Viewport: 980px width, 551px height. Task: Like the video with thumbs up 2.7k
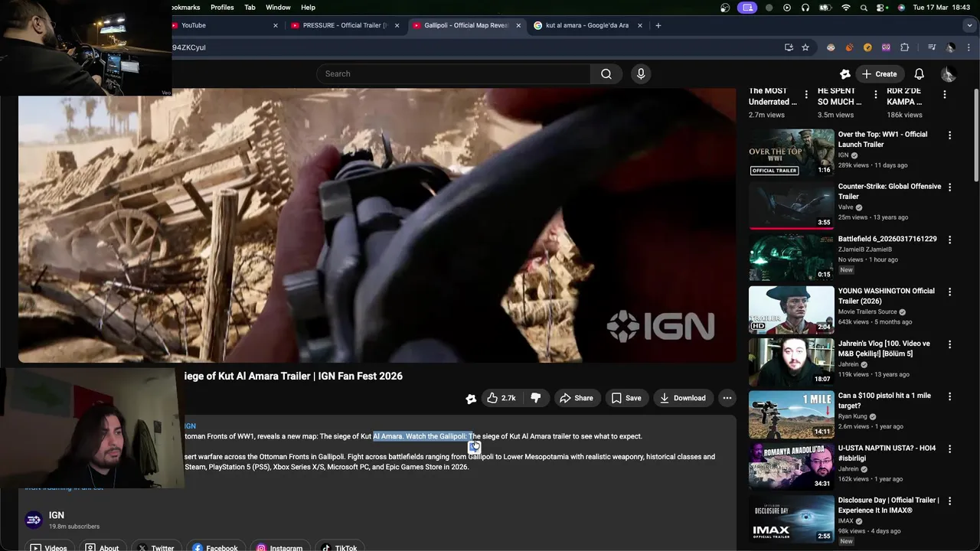pos(501,398)
